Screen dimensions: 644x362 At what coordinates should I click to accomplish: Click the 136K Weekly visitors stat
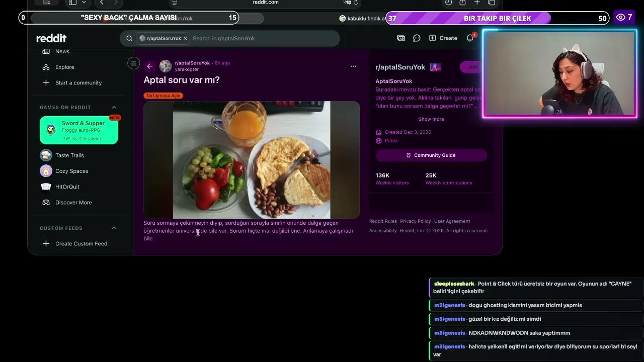coord(392,178)
